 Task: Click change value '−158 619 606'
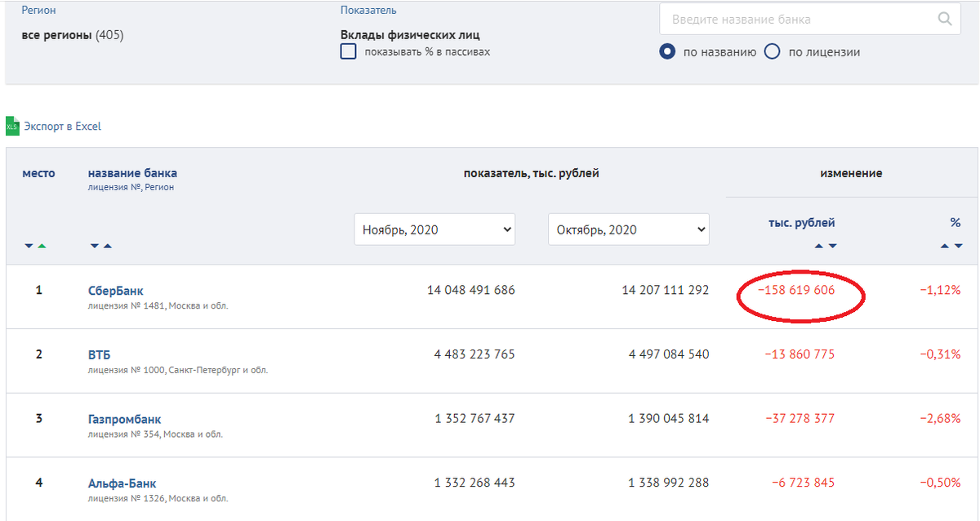click(795, 290)
